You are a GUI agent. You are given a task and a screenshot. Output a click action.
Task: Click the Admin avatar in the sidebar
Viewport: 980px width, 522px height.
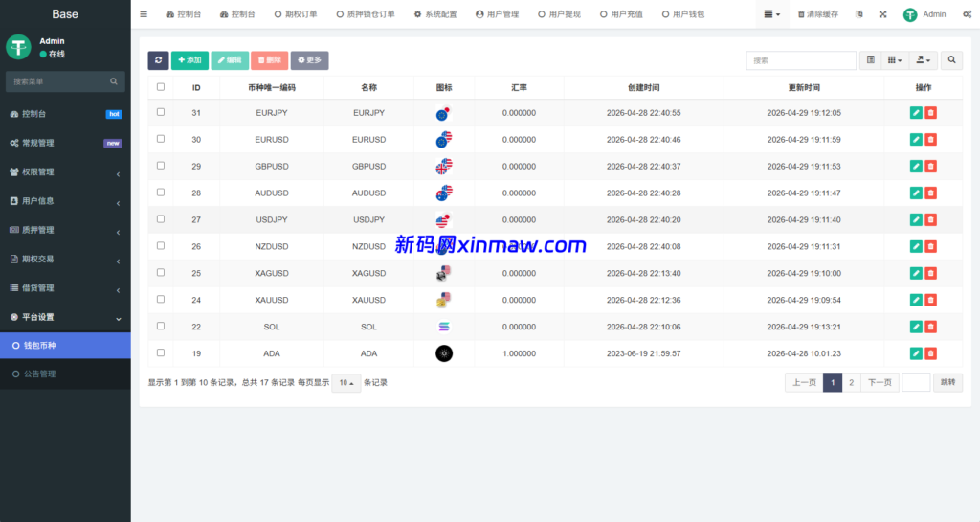tap(18, 47)
